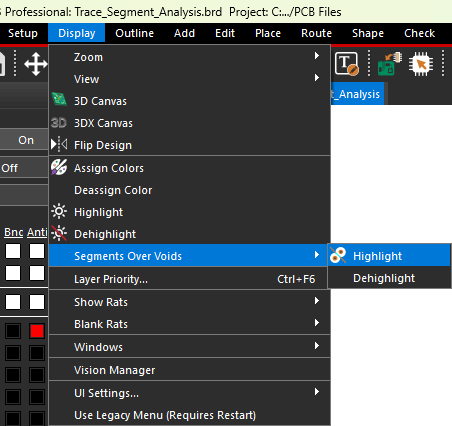Open the Route menu in menu bar
Screen dimensions: 452x426
(316, 33)
